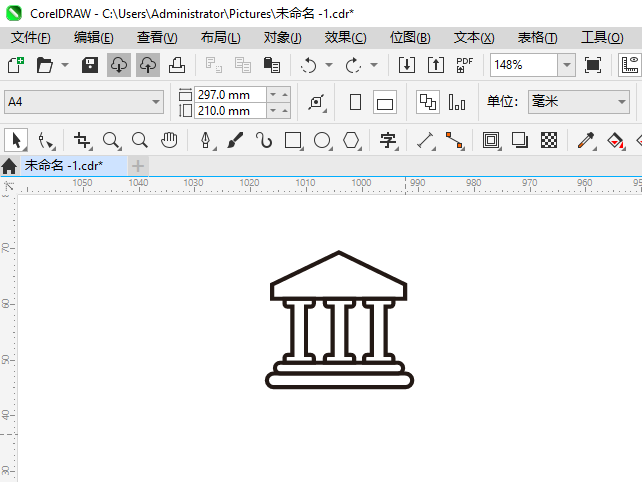Toggle the current page layout icon
Viewport: 642px width, 482px height.
pyautogui.click(x=457, y=102)
